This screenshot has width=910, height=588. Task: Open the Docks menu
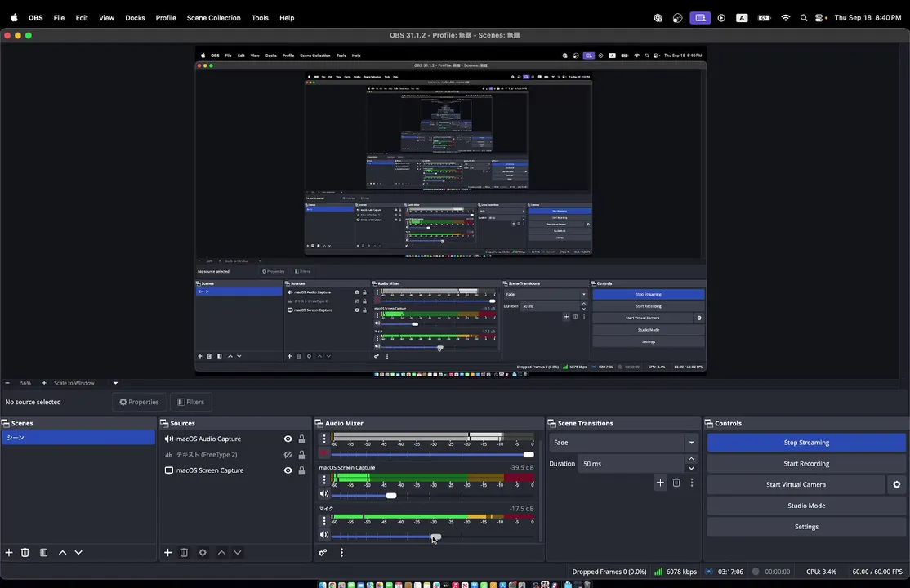pos(136,18)
